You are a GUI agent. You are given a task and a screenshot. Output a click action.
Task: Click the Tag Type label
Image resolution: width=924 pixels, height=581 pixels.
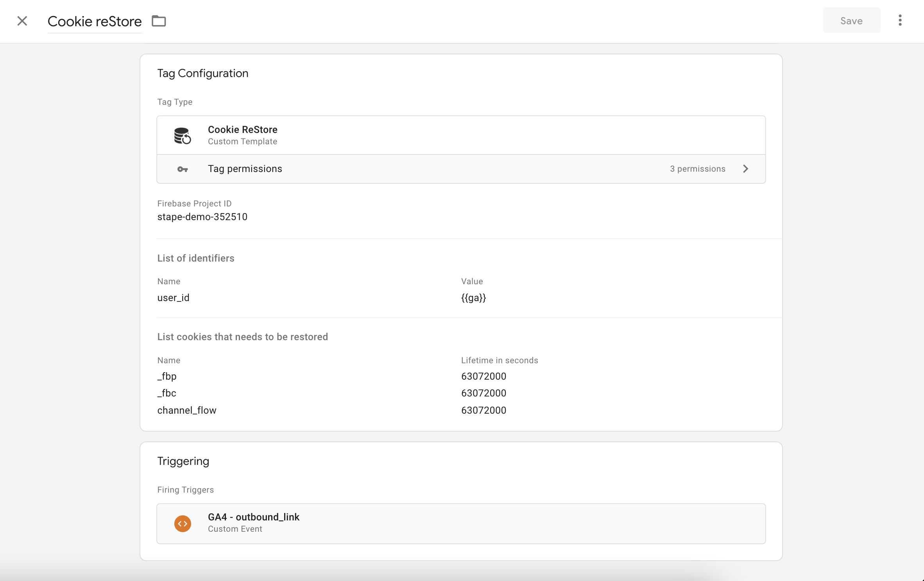pyautogui.click(x=175, y=102)
